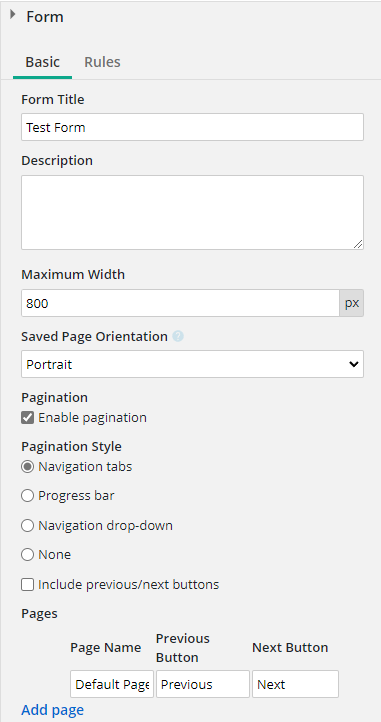Enable Include previous/next buttons checkbox

click(x=28, y=585)
